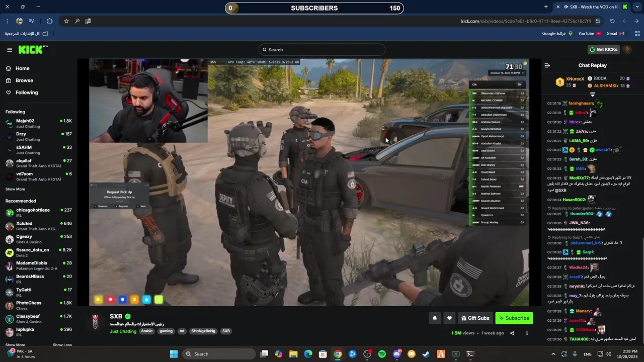Viewport: 644px width, 362px height.
Task: Open the tab search dropdown
Action: (x=636, y=7)
